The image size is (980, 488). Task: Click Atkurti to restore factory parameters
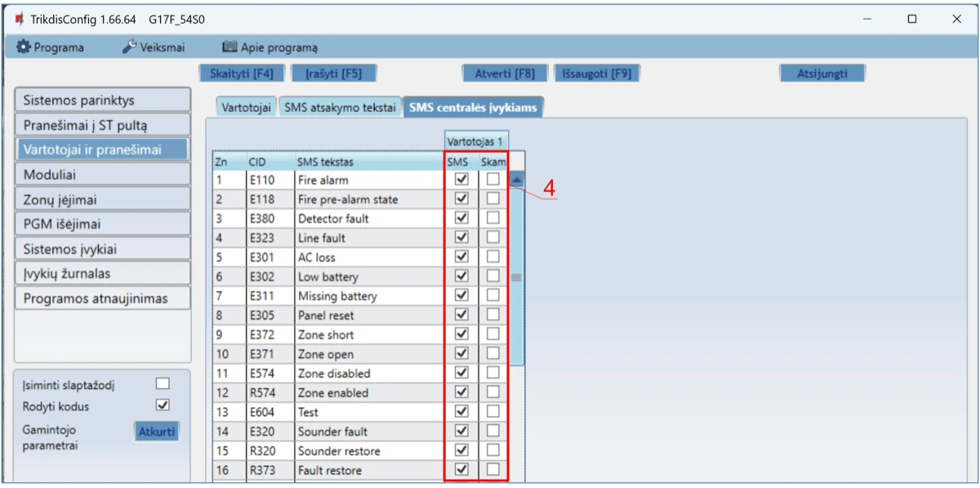(156, 431)
